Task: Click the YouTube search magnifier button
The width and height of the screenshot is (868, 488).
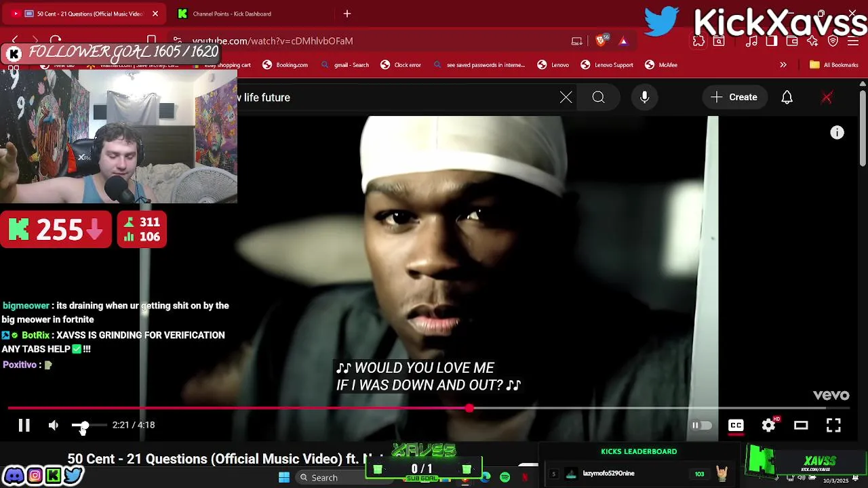Action: (x=598, y=98)
